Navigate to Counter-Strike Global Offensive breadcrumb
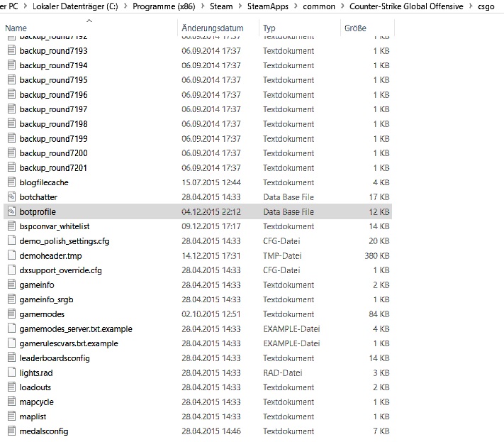Image resolution: width=504 pixels, height=442 pixels. point(406,6)
